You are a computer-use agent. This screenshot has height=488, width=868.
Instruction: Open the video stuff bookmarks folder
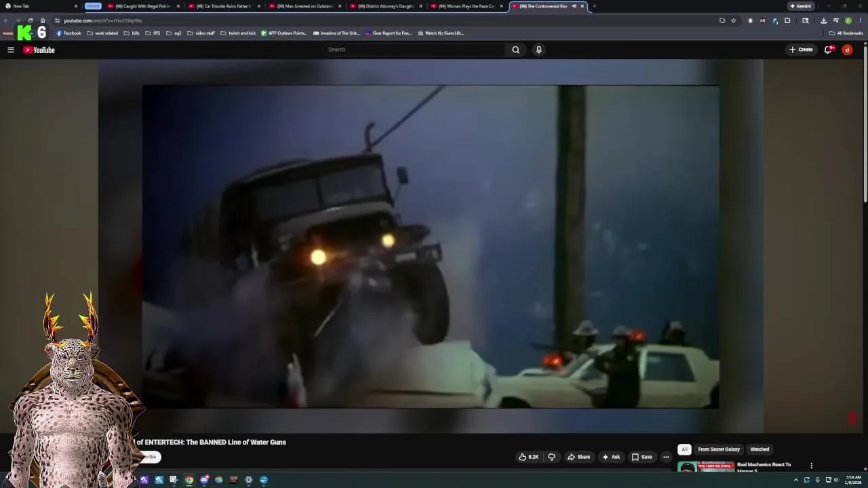tap(201, 33)
